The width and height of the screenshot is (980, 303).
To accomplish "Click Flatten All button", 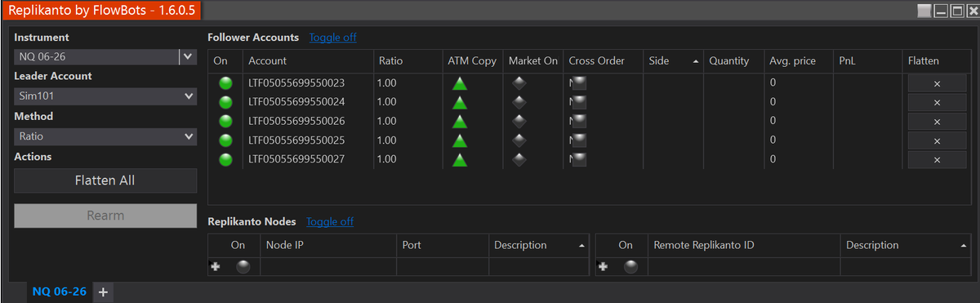I will [105, 180].
